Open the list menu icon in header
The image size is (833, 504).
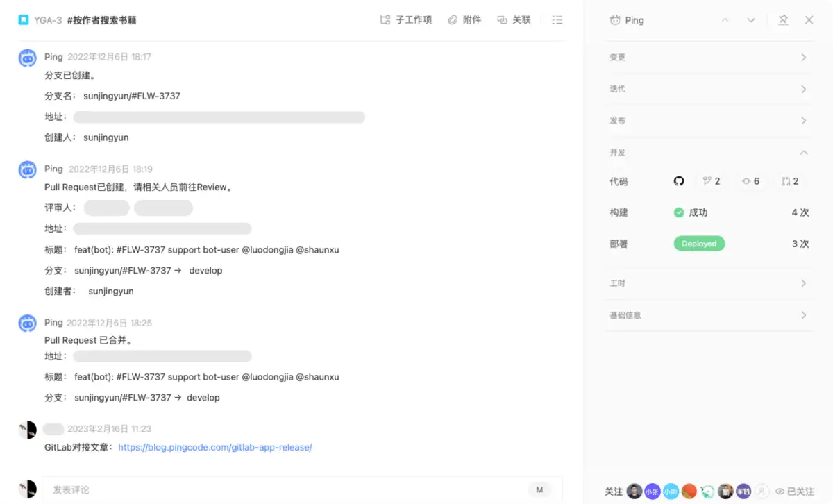[x=557, y=20]
